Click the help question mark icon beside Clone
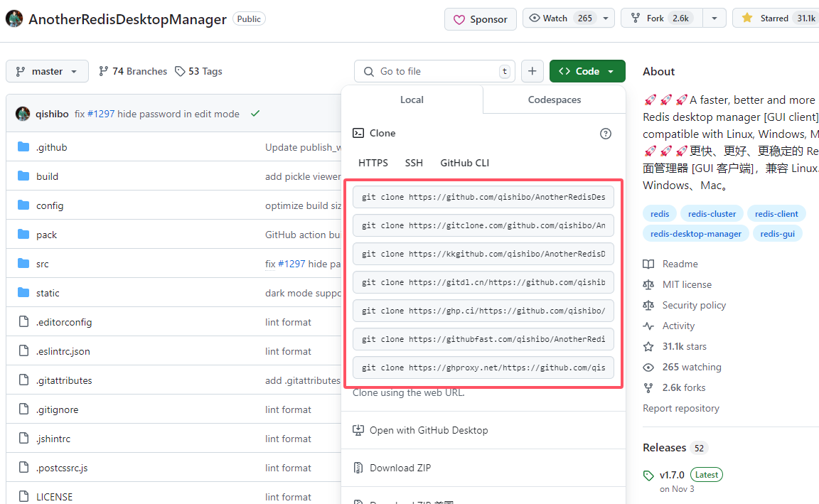 (606, 134)
